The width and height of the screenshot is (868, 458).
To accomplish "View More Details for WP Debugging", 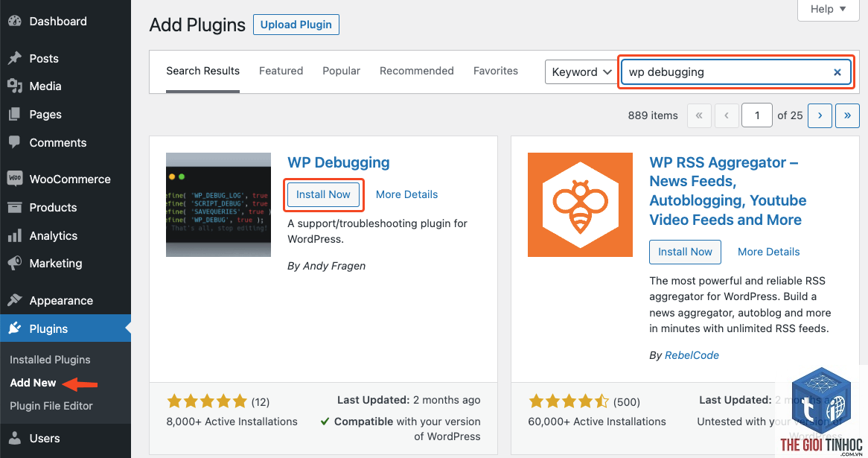I will click(x=407, y=194).
